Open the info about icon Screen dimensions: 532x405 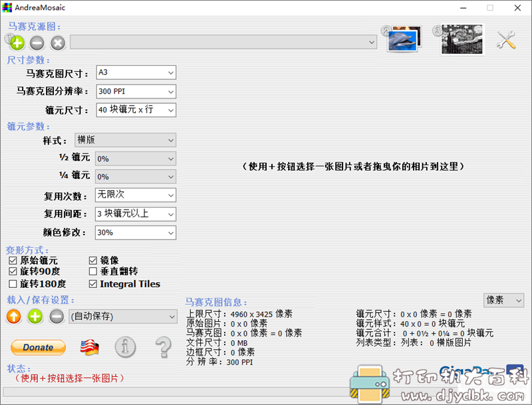(125, 347)
